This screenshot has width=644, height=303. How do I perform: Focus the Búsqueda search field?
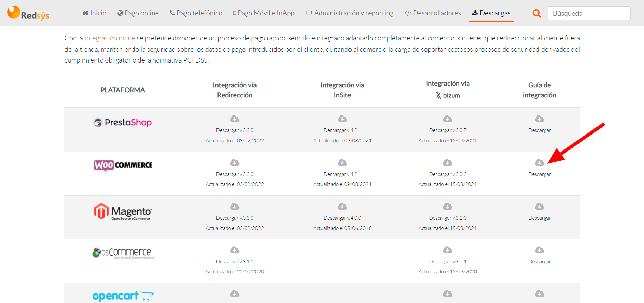tap(589, 13)
